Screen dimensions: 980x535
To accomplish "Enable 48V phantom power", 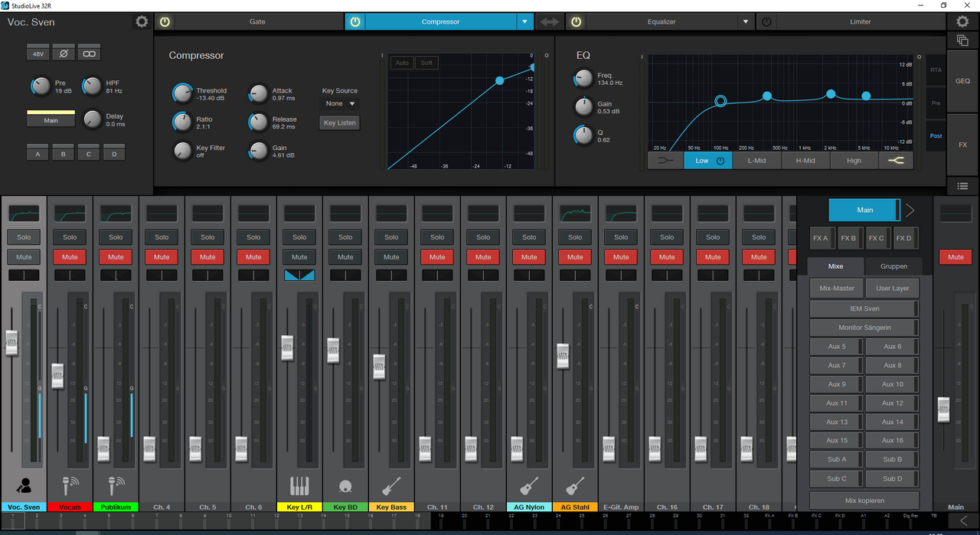I will coord(38,54).
